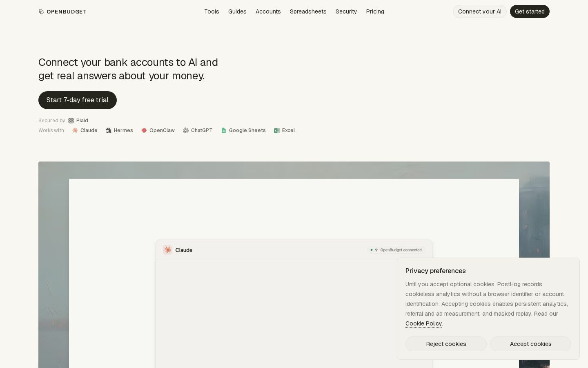This screenshot has height=368, width=588.
Task: Click the Plaid logo icon
Action: [71, 121]
